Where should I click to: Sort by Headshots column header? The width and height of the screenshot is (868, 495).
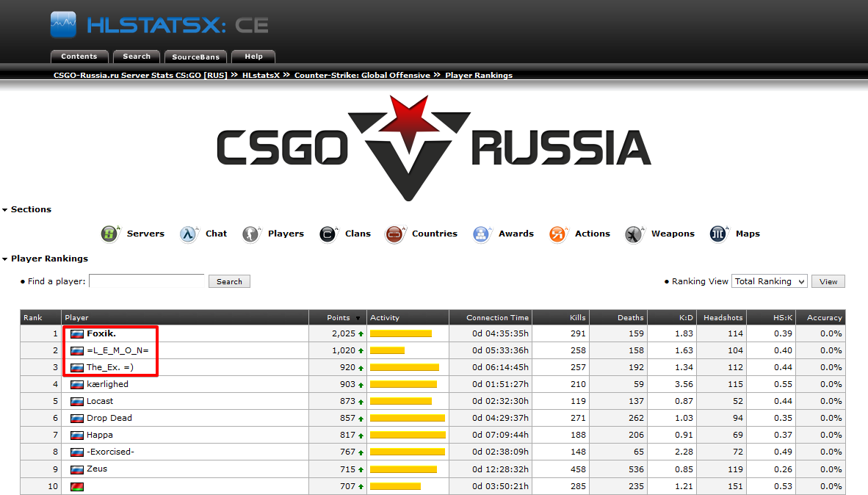[723, 318]
